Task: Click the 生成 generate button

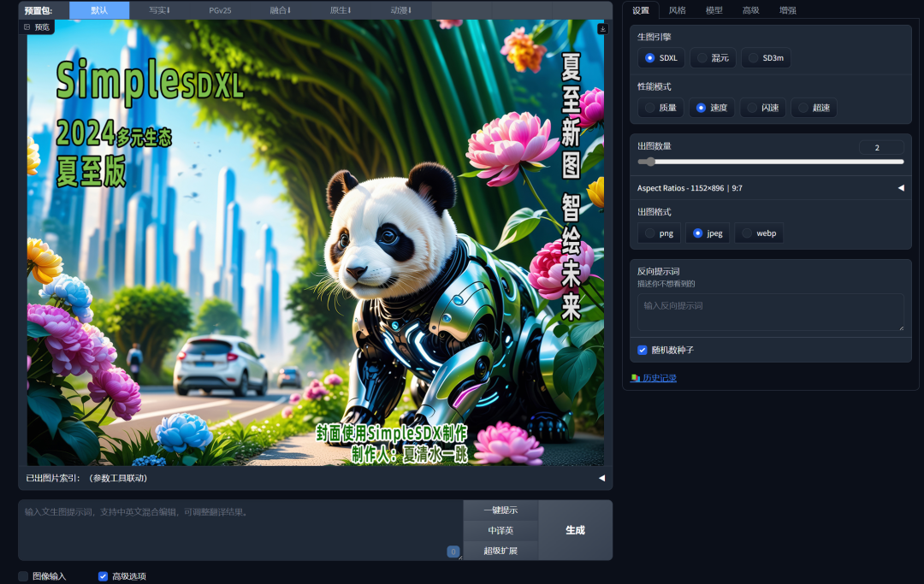Action: pyautogui.click(x=575, y=530)
